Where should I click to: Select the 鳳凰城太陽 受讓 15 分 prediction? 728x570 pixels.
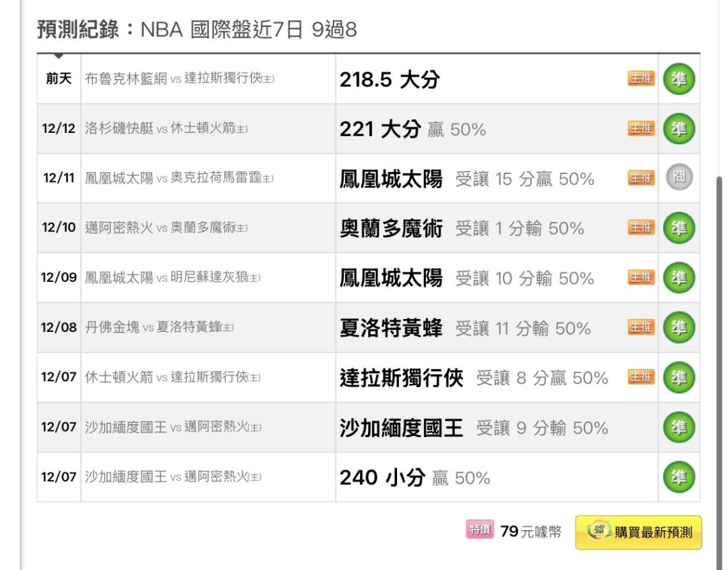pos(466,179)
